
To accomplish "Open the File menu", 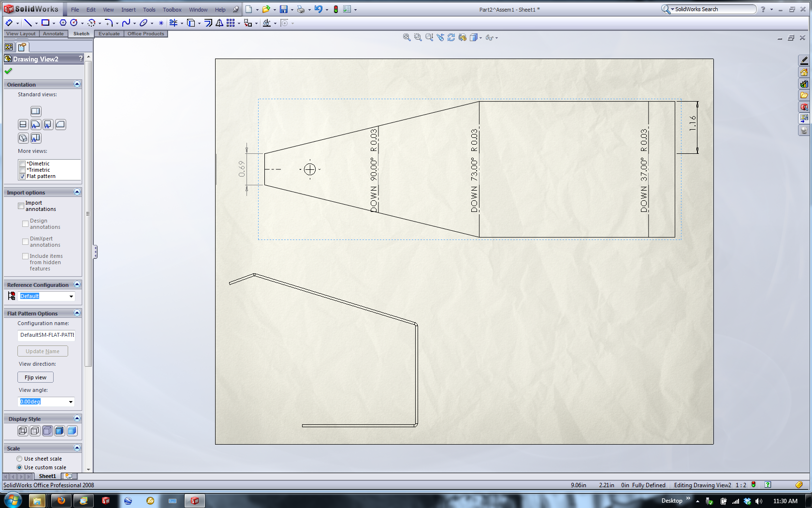I will coord(75,10).
